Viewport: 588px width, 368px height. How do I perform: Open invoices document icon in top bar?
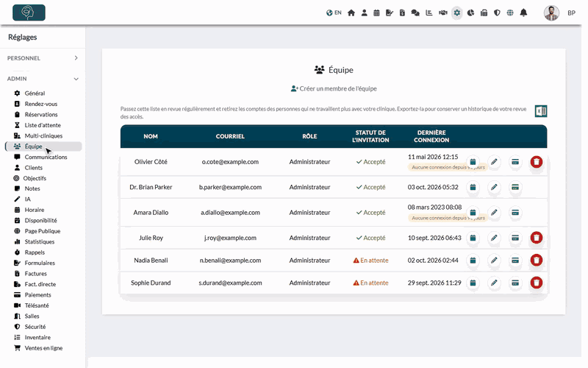coord(402,13)
